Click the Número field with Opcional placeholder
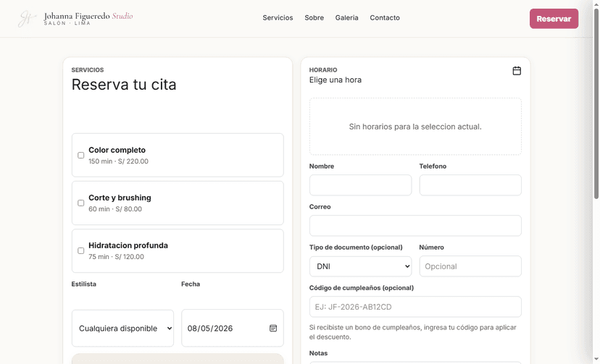This screenshot has height=364, width=600. click(470, 266)
